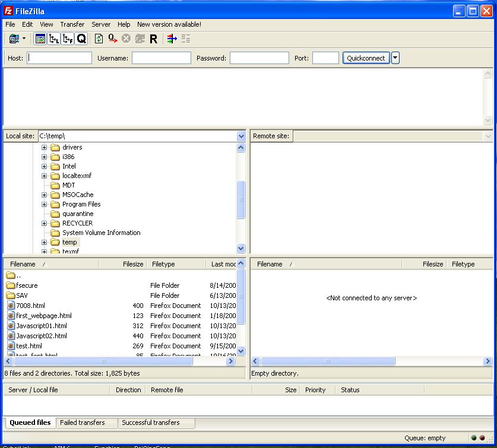
Task: Click the SAV folder icon
Action: (11, 296)
